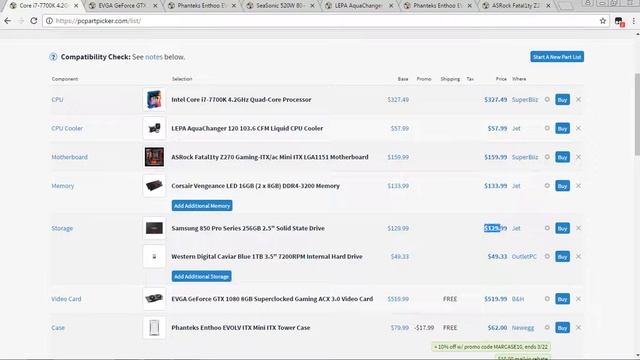Click the -$17.99 promo value for the case
The height and width of the screenshot is (360, 640).
pyautogui.click(x=424, y=327)
